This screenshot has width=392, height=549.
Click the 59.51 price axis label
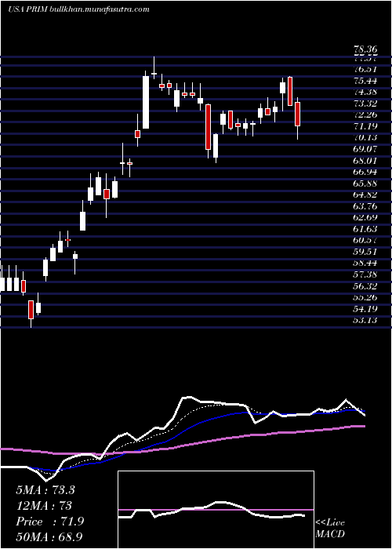[x=365, y=252]
